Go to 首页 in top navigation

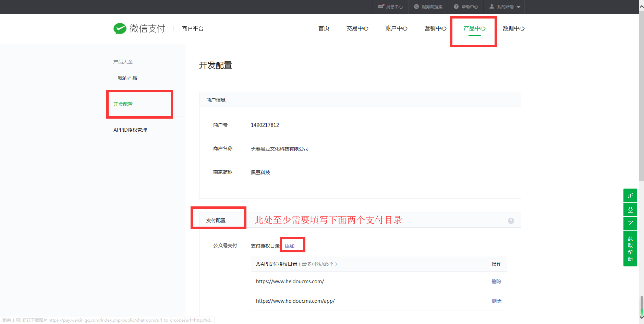point(324,28)
